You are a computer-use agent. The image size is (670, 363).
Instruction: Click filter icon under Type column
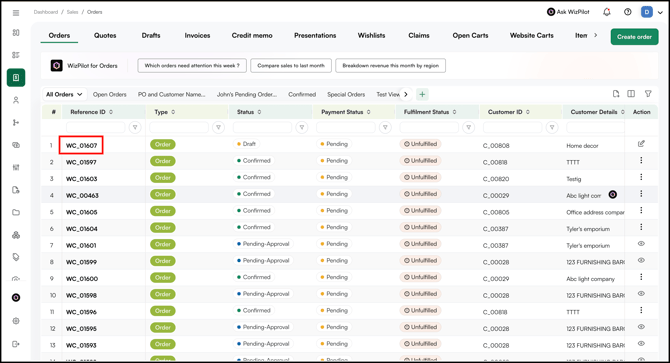218,127
